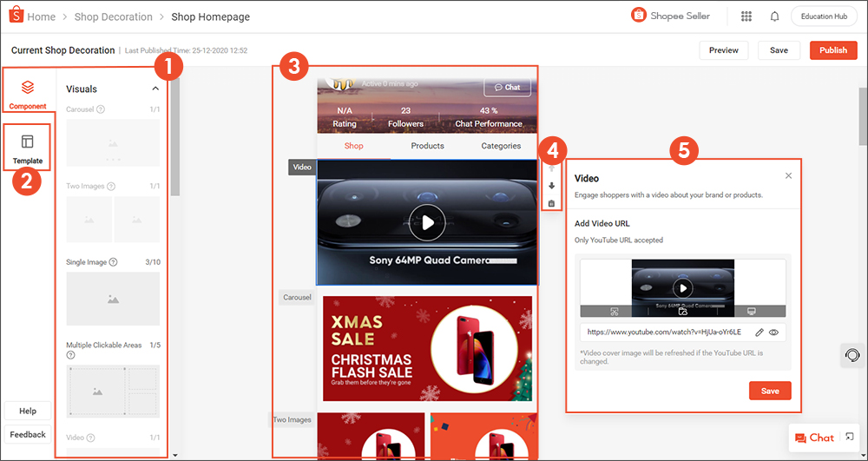Open the Template sidebar tab
Viewport: 868px width, 461px height.
(x=28, y=148)
